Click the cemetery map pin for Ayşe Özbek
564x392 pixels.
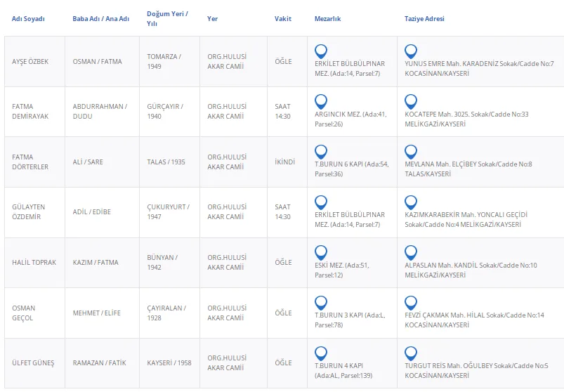(x=321, y=51)
